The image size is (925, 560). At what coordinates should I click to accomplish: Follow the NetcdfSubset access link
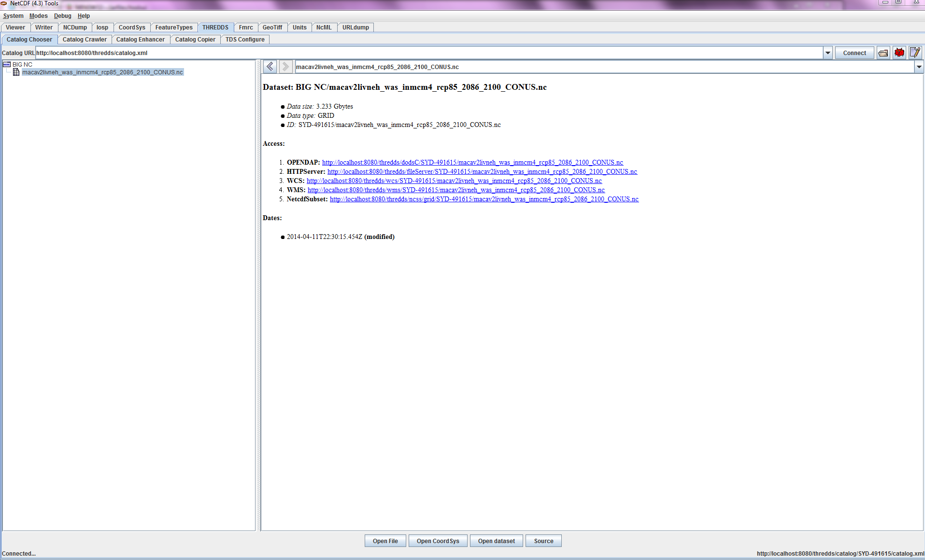[x=484, y=199]
